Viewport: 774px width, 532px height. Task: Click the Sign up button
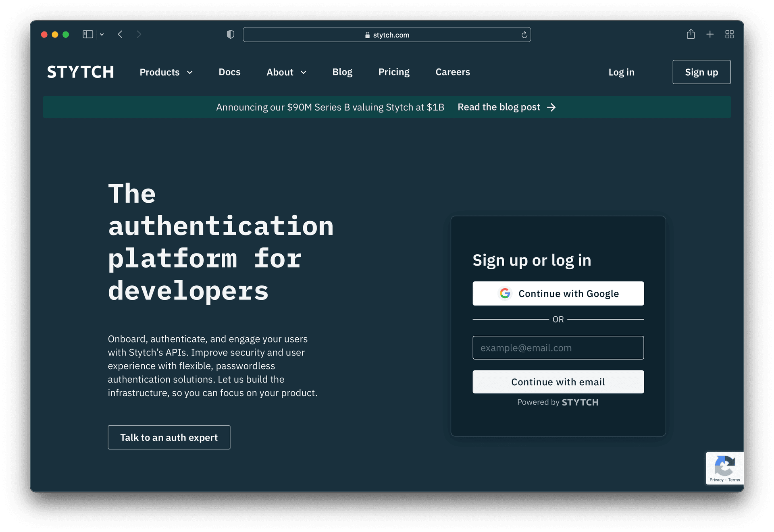[x=701, y=72]
